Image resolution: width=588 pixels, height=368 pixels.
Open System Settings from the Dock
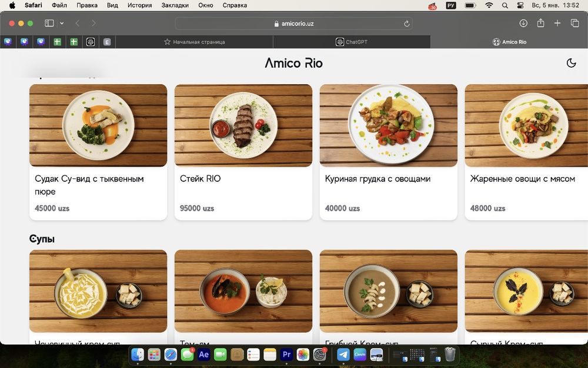[319, 354]
